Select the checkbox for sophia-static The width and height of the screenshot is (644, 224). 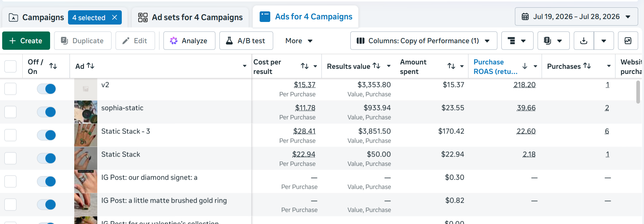[10, 112]
